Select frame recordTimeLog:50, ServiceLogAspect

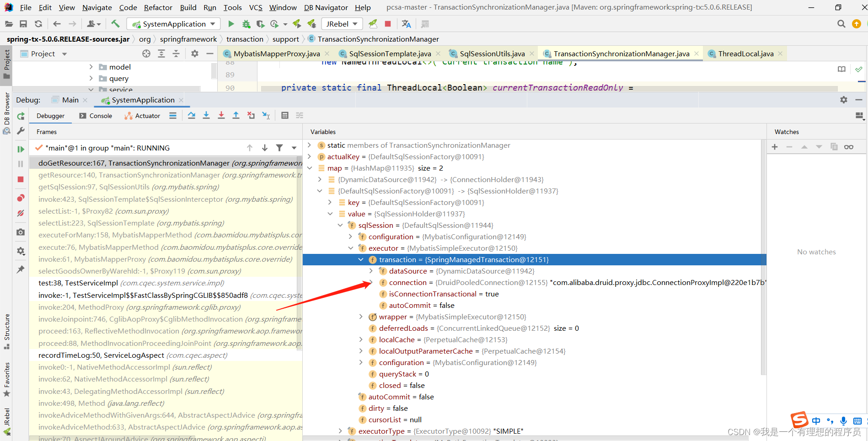coord(166,355)
